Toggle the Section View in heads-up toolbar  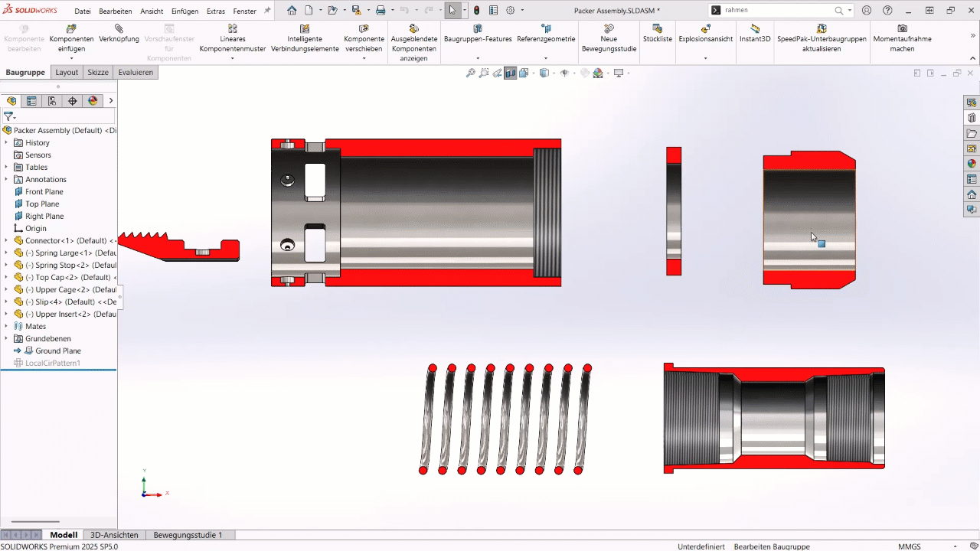511,73
